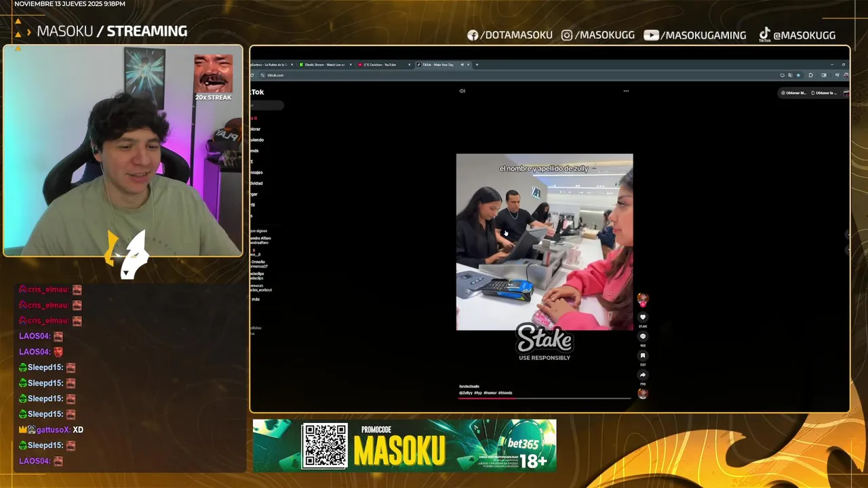868x488 pixels.
Task: Open the browser extensions puzzle icon
Action: [810, 75]
